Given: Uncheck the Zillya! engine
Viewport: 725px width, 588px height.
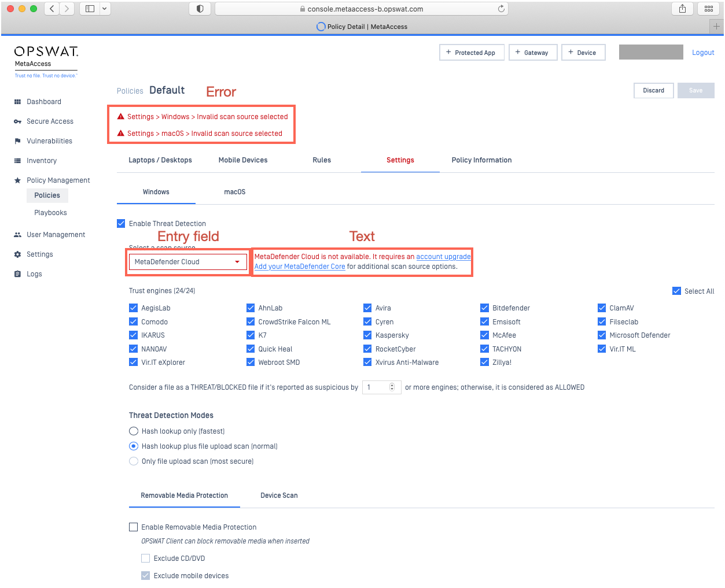Looking at the screenshot, I should click(484, 363).
